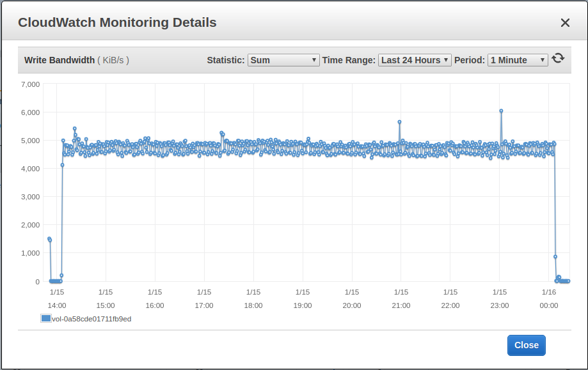
Task: Click the small spike point after 17:00
Action: point(221,133)
